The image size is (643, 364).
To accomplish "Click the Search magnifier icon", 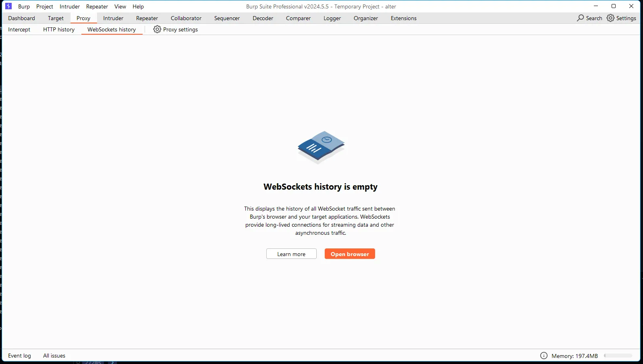I will tap(580, 18).
